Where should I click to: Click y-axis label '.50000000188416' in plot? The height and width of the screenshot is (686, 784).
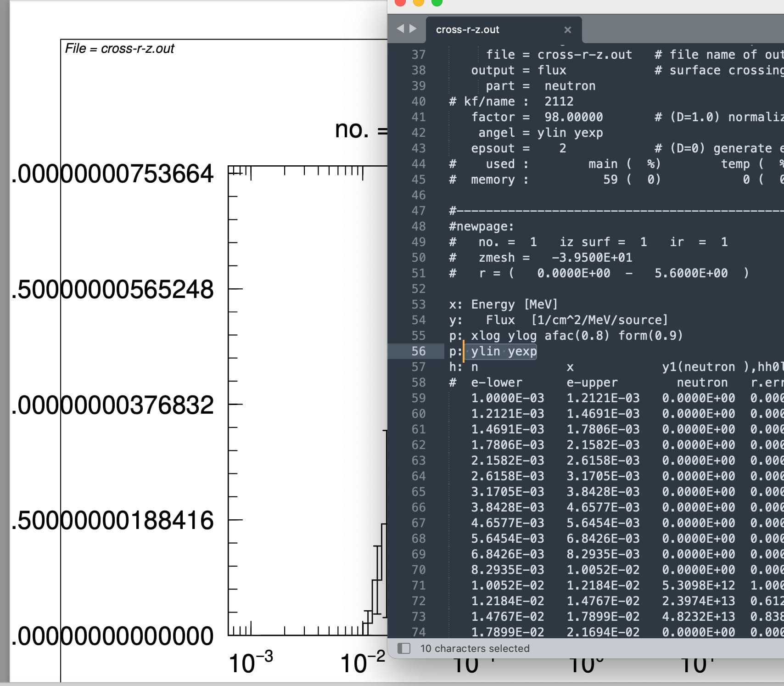112,520
